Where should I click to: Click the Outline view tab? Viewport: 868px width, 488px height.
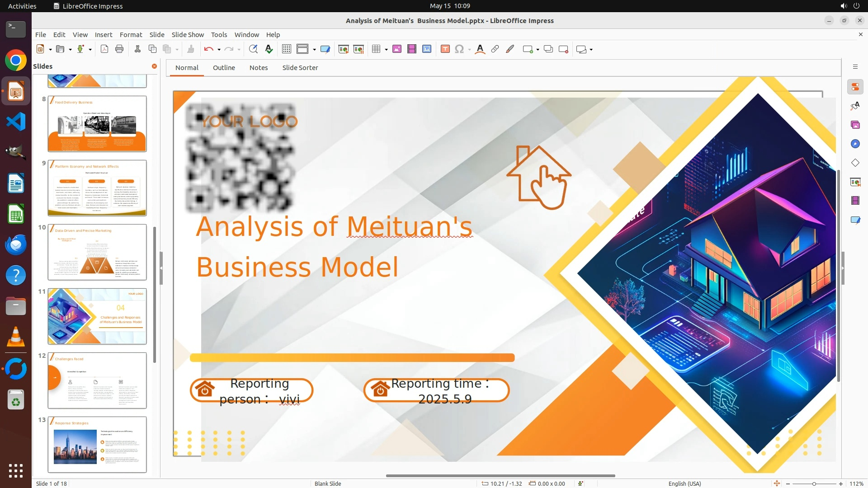coord(224,68)
